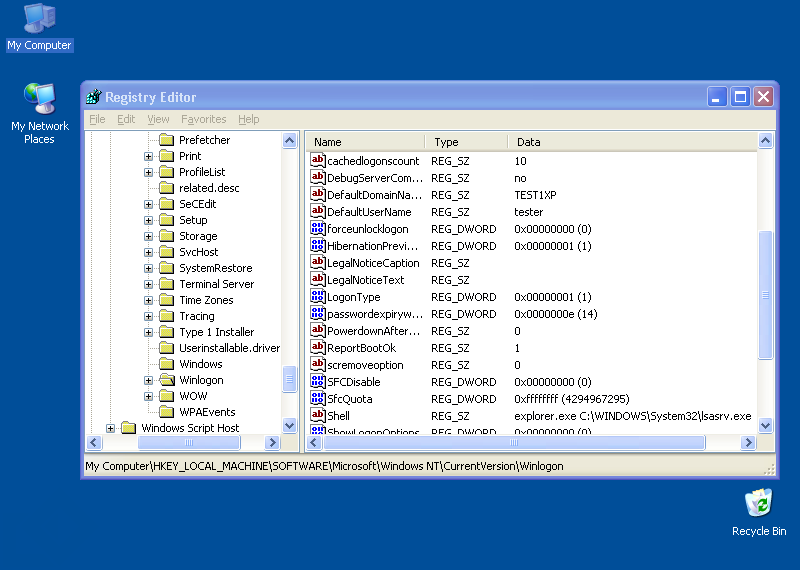Expand the Windows Script Host key

pos(110,428)
